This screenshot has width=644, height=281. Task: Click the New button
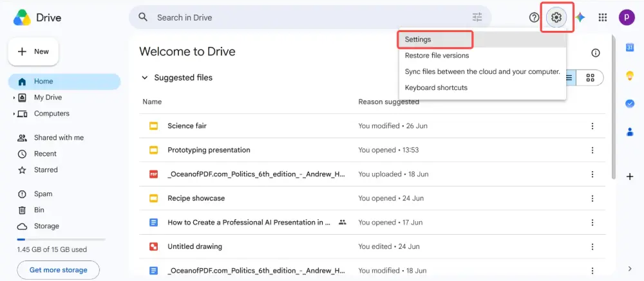pyautogui.click(x=33, y=51)
